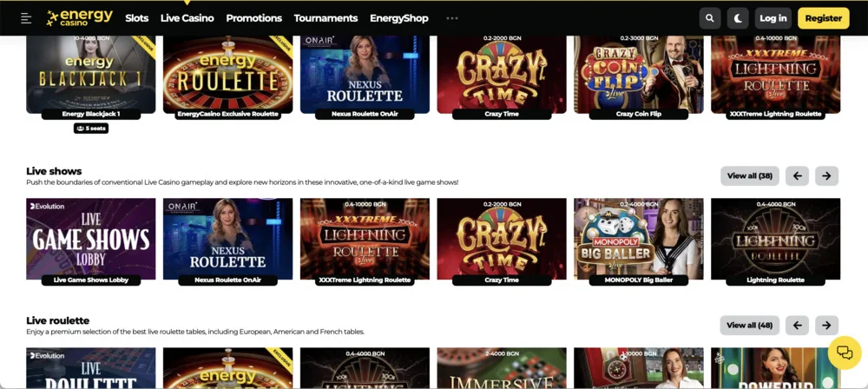Go to Promotions page

[x=253, y=18]
